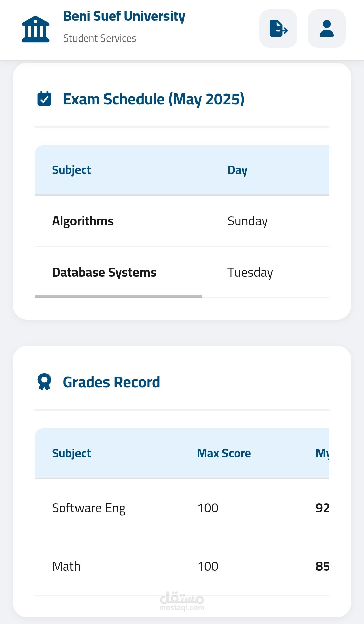The image size is (364, 624).
Task: Tap the file export logout icon
Action: click(x=278, y=28)
